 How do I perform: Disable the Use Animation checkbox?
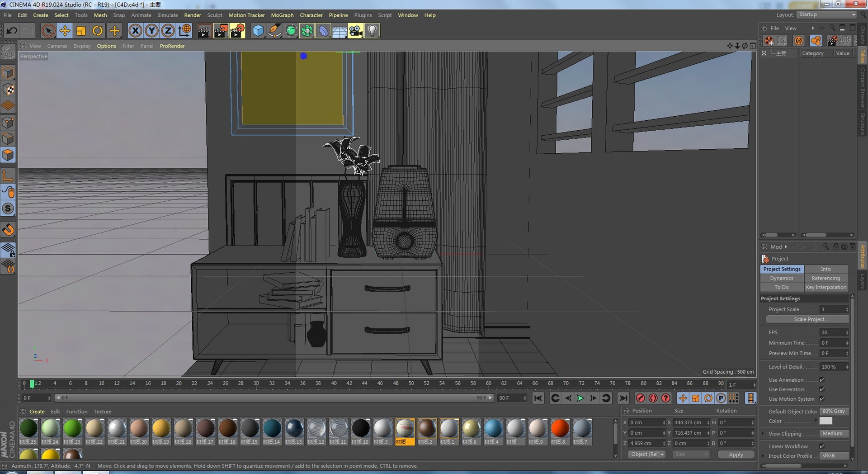click(822, 380)
